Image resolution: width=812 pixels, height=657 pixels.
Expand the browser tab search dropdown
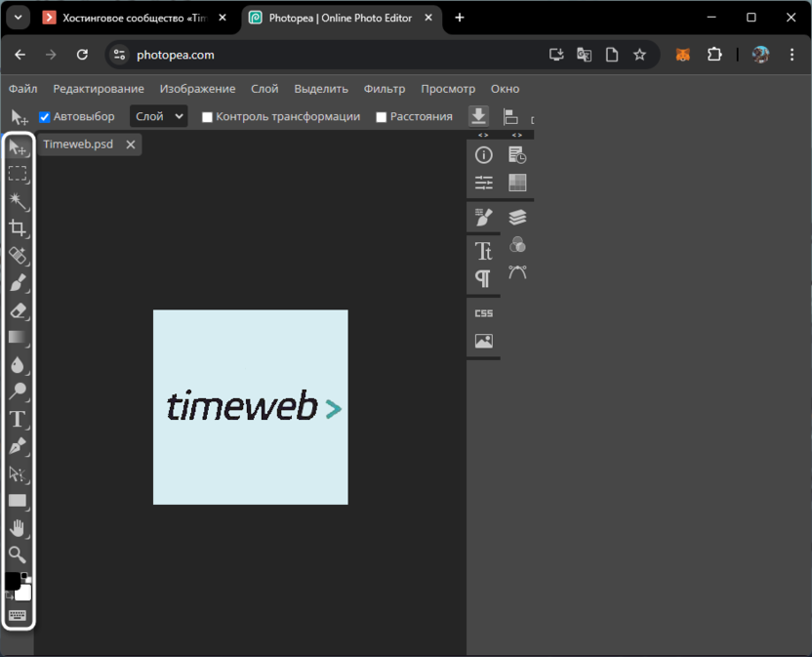coord(18,18)
